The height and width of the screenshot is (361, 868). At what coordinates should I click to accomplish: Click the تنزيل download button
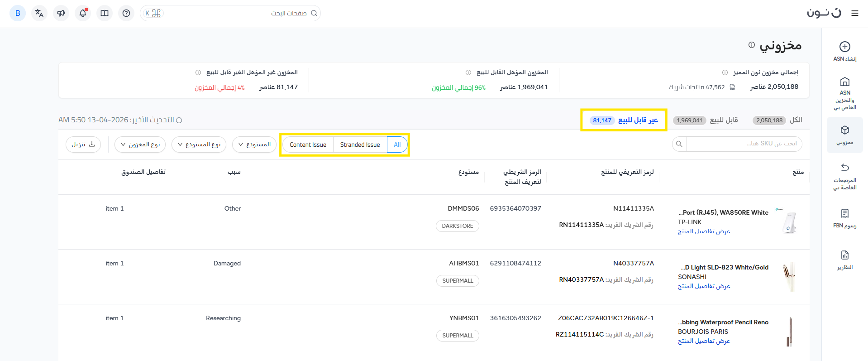point(83,144)
